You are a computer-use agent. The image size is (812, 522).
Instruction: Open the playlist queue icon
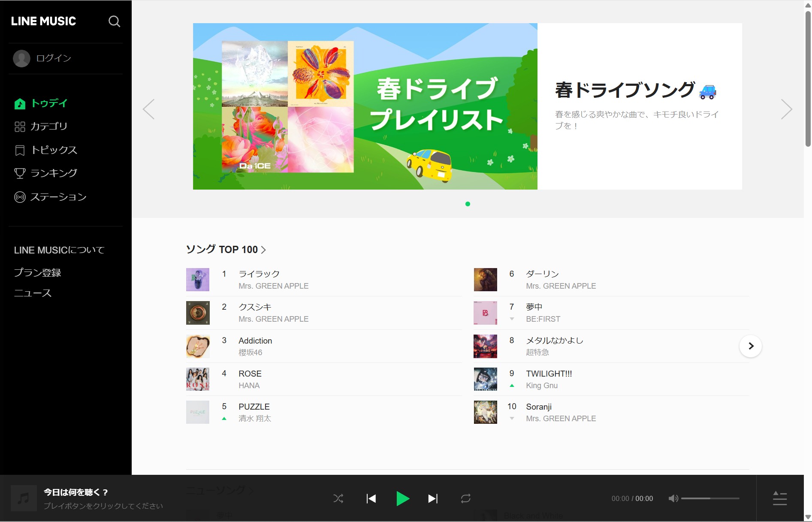tap(780, 498)
